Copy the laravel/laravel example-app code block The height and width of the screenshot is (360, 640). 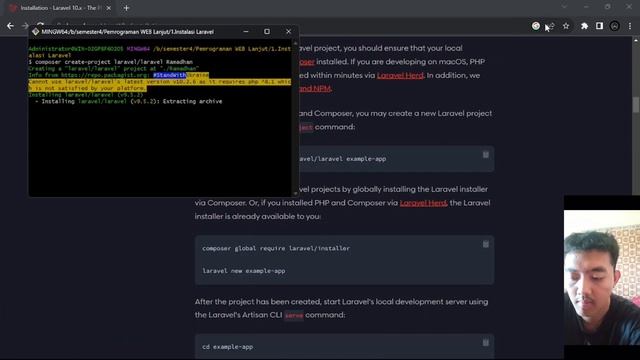tap(486, 155)
